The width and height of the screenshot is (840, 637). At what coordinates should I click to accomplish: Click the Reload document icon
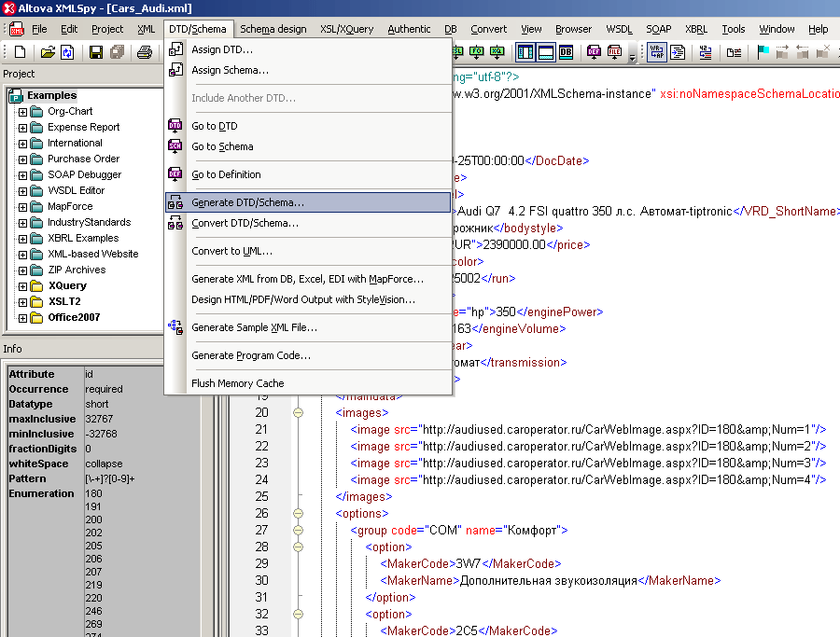tap(67, 52)
